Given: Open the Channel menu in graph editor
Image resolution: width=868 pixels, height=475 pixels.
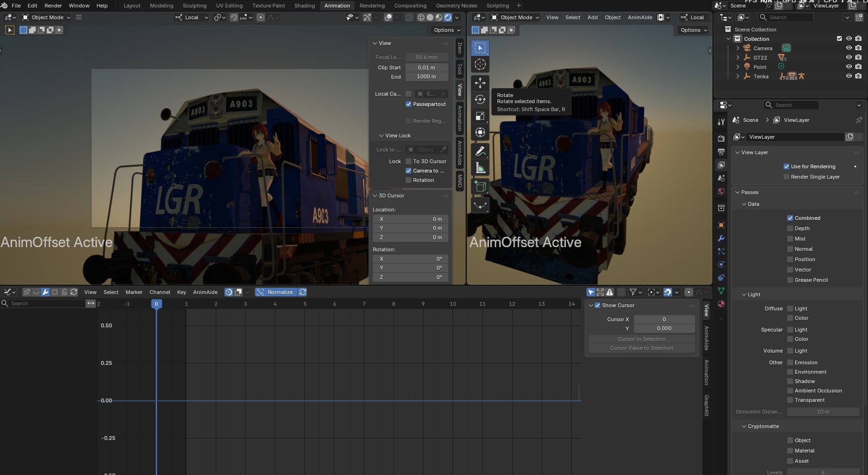Looking at the screenshot, I should (160, 292).
